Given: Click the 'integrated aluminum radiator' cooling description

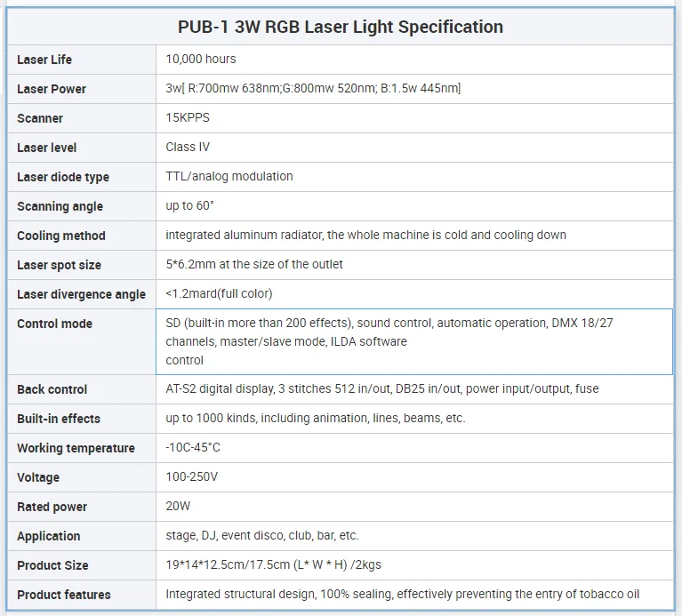Looking at the screenshot, I should (365, 236).
